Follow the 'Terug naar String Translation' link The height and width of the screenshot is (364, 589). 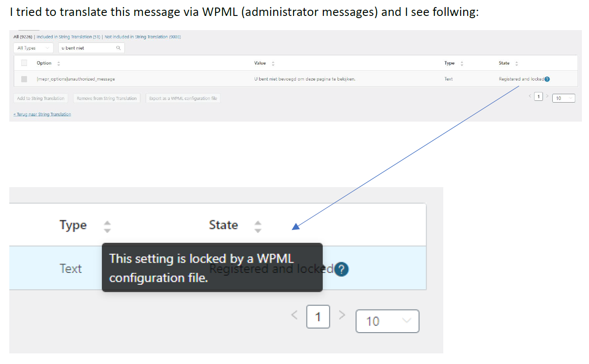point(43,114)
